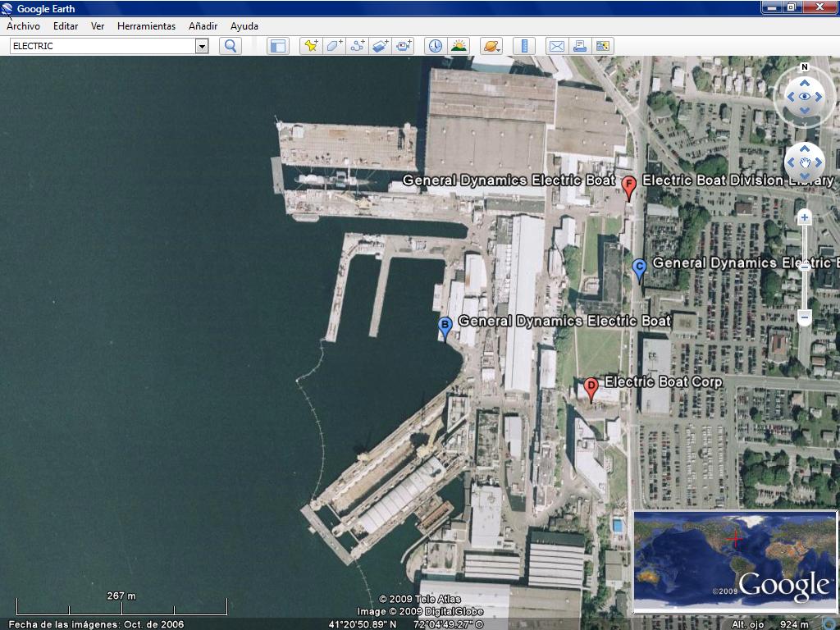Click the red Electric Boat Corp marker D
The height and width of the screenshot is (630, 840).
pyautogui.click(x=591, y=387)
